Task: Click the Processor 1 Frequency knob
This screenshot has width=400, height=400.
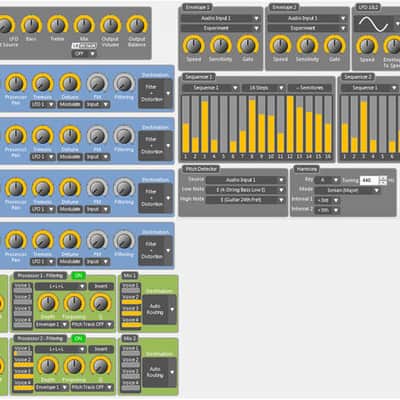Action: 74,303
